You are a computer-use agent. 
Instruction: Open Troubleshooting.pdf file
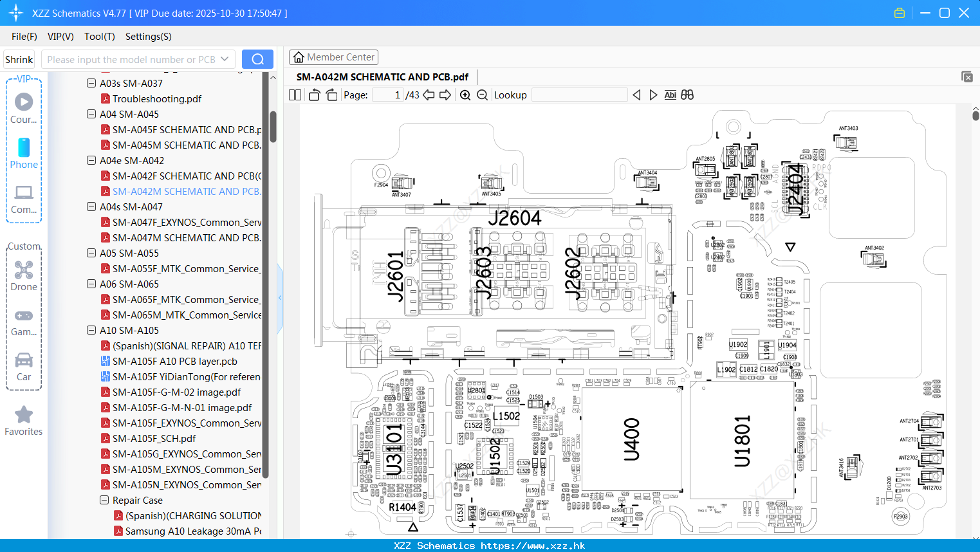pos(157,98)
